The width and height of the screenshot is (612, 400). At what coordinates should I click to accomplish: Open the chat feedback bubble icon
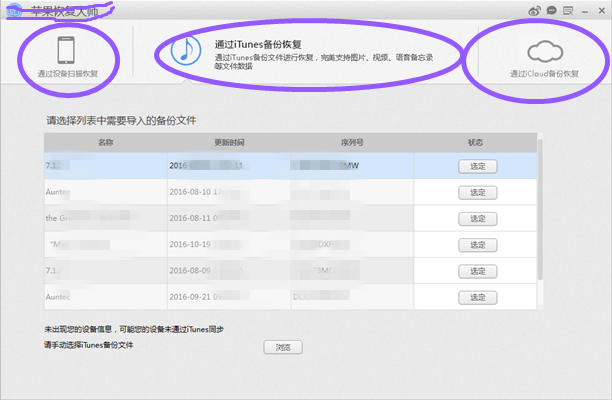tap(552, 11)
